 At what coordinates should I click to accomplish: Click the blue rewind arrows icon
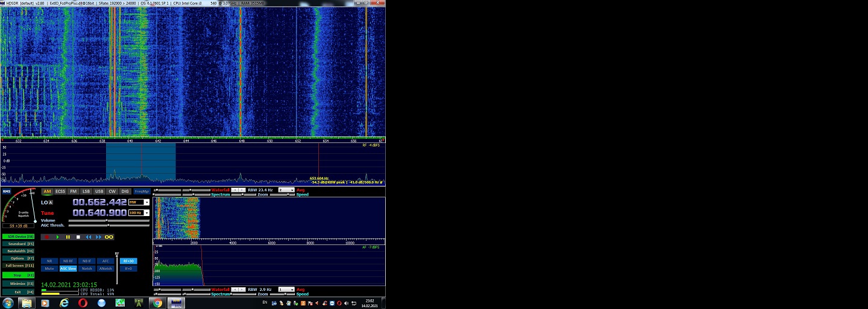click(88, 237)
